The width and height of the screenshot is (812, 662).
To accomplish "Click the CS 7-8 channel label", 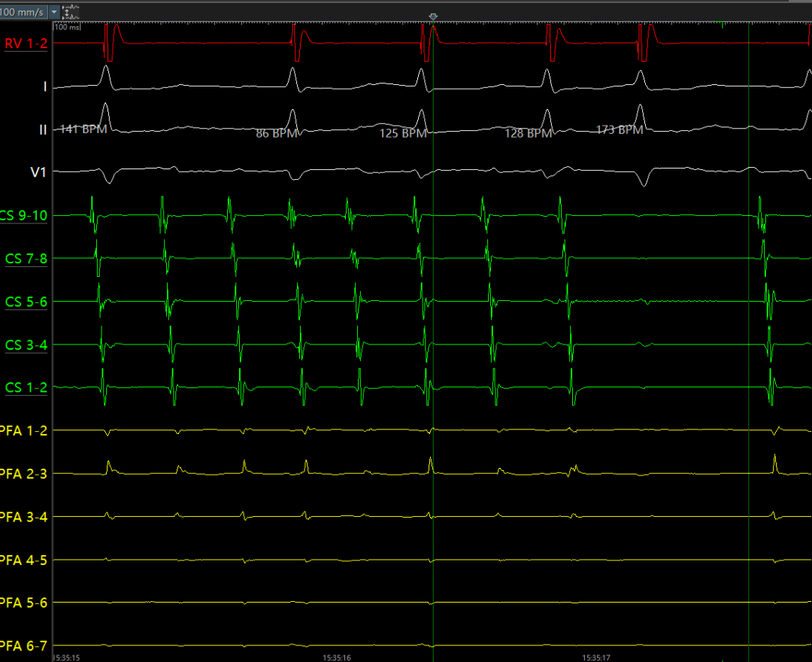I will pos(26,259).
